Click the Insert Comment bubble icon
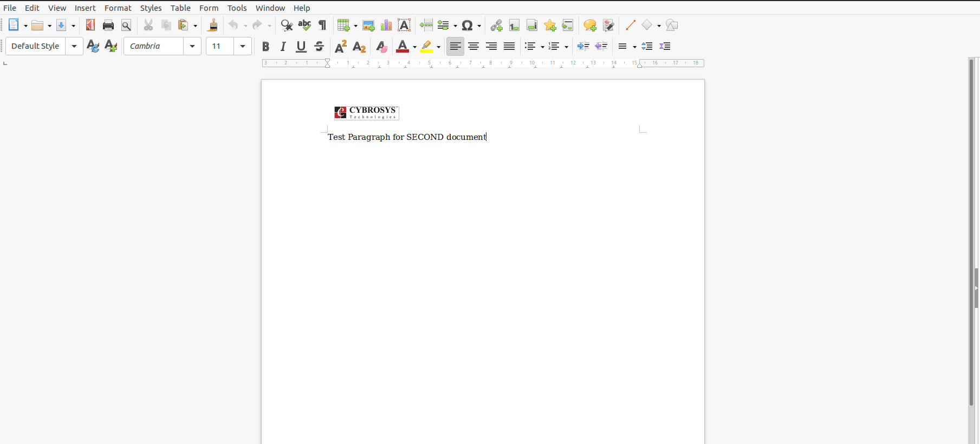The height and width of the screenshot is (444, 980). click(x=590, y=25)
